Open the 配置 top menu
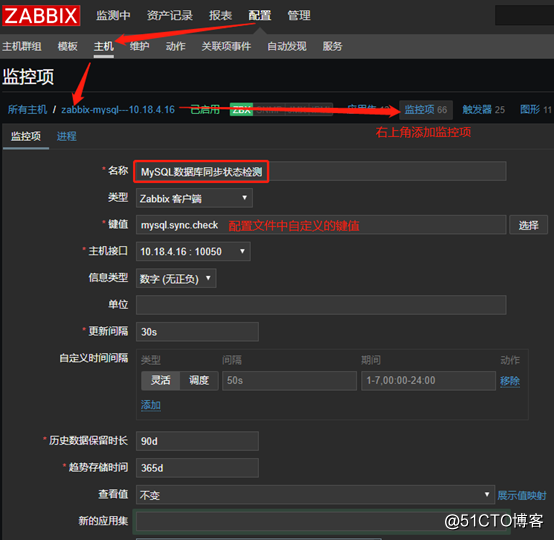Image resolution: width=554 pixels, height=540 pixels. click(x=260, y=16)
